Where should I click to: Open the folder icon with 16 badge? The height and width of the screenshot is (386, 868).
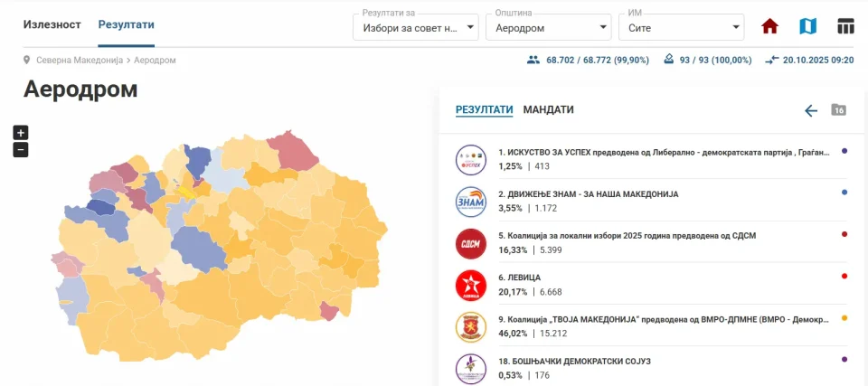[838, 110]
